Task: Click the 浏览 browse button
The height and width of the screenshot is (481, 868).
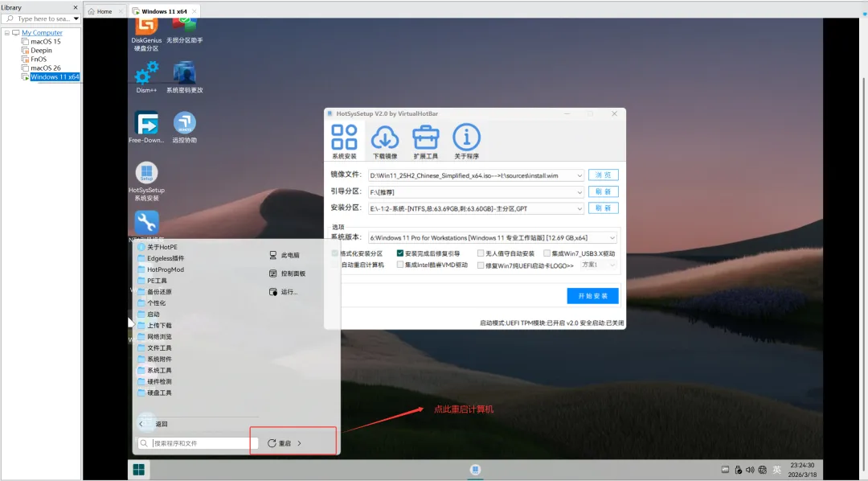Action: click(604, 175)
